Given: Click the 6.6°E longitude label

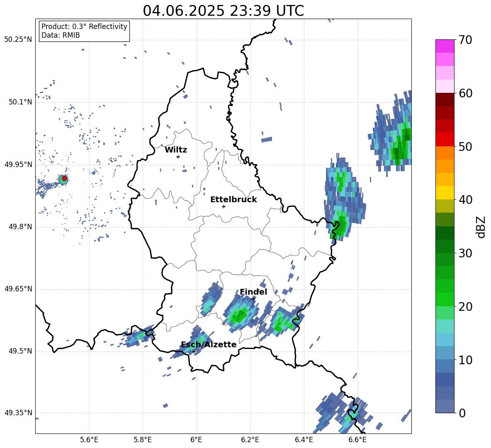Looking at the screenshot, I should click(357, 440).
